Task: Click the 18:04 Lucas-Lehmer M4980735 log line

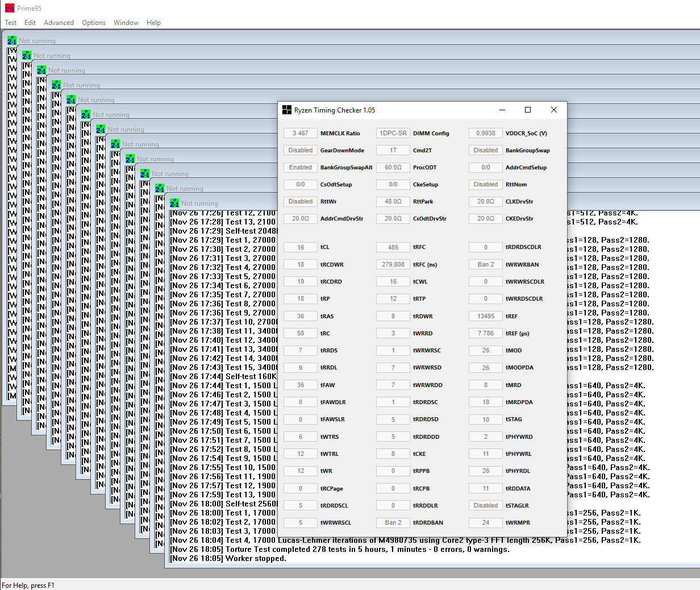Action: pos(405,540)
